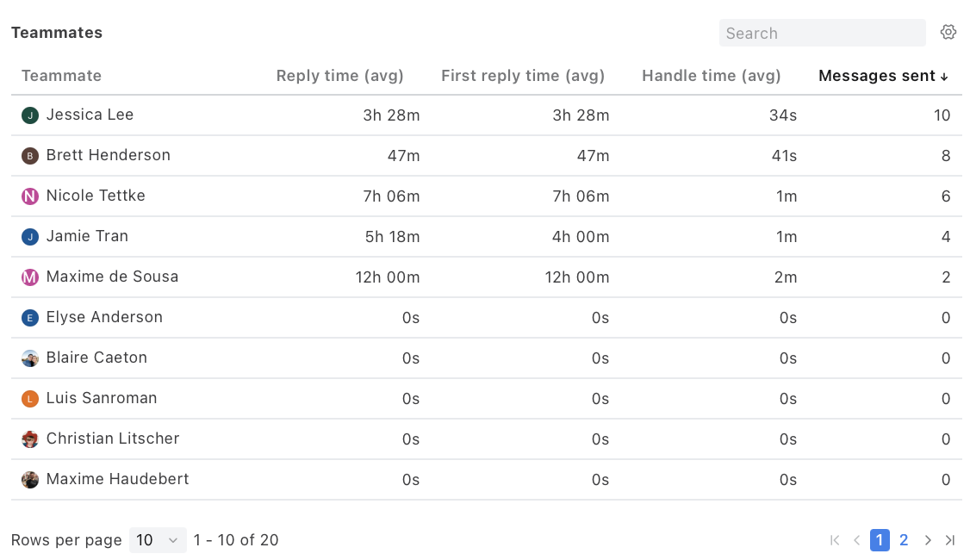Image resolution: width=970 pixels, height=560 pixels.
Task: Sort by the Teammate column header
Action: 61,76
